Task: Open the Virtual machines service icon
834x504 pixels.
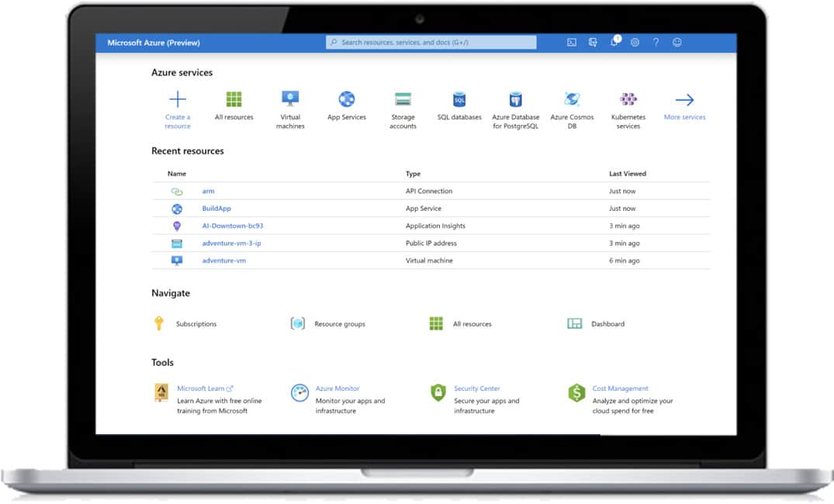Action: coord(290,99)
